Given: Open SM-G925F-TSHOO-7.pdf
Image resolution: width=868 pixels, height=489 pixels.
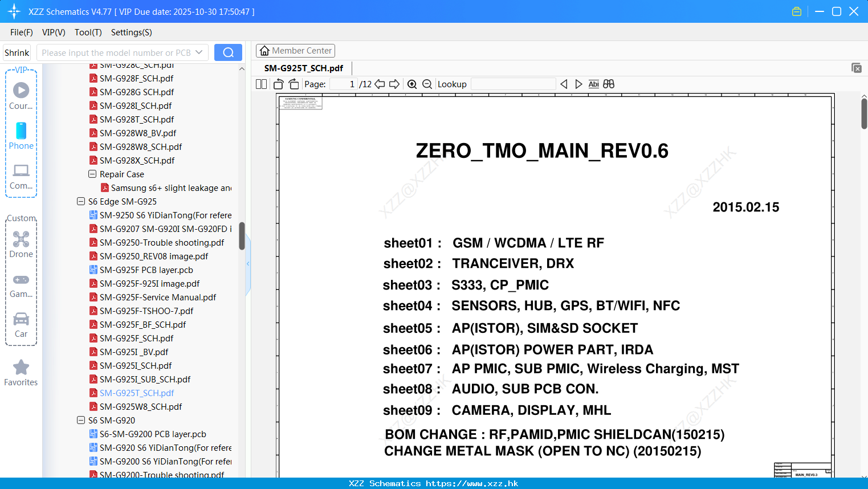Looking at the screenshot, I should [x=146, y=311].
